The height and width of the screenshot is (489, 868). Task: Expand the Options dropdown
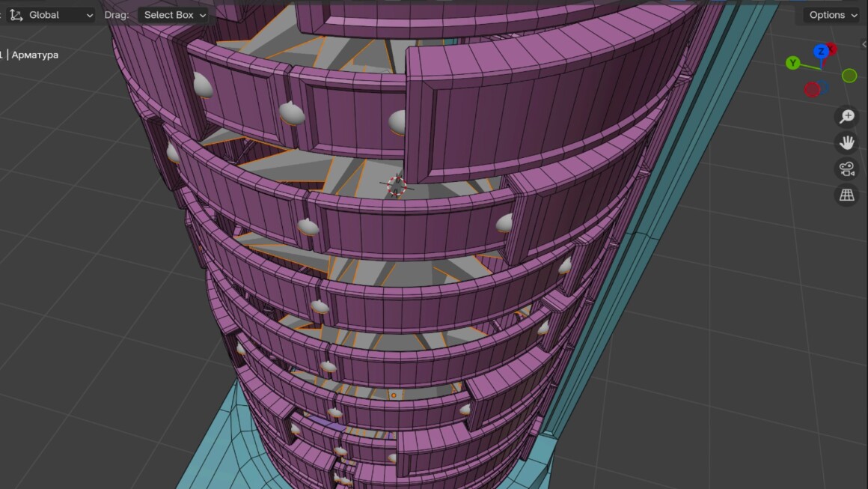[833, 15]
